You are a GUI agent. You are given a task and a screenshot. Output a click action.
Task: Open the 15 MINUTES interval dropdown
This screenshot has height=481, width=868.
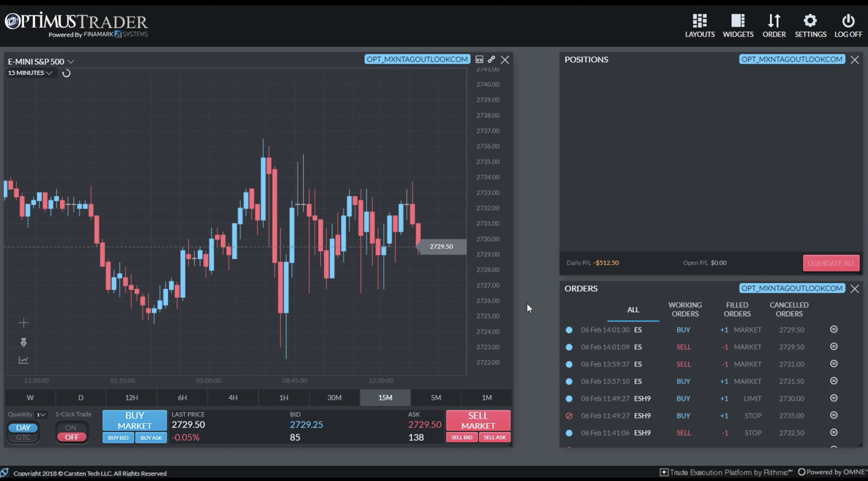pyautogui.click(x=30, y=73)
